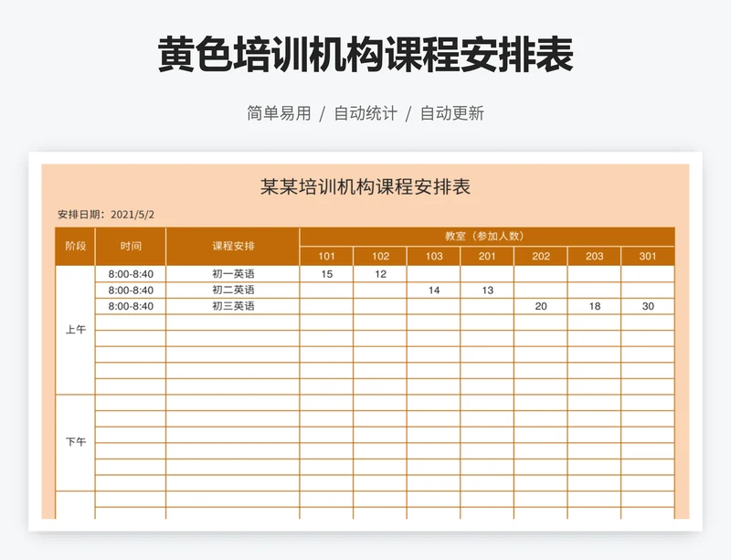Select the value 30 under classroom 301
This screenshot has height=560, width=731.
pos(648,306)
